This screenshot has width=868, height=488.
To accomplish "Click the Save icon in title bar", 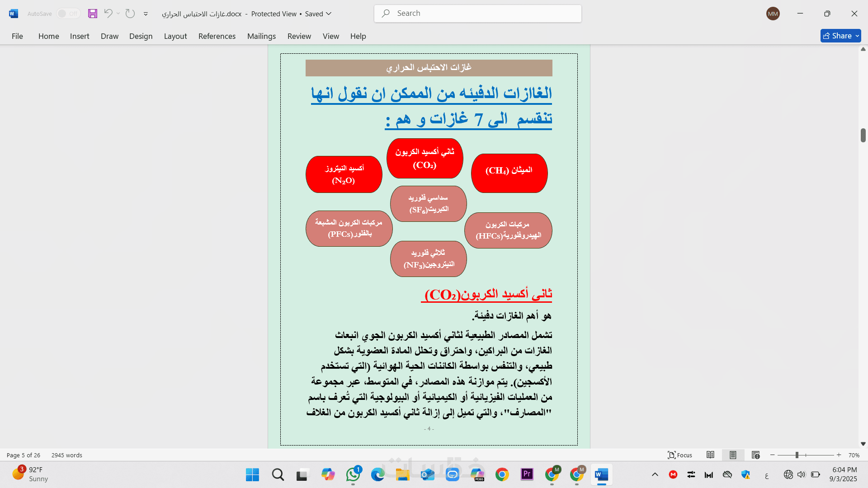I will tap(93, 14).
